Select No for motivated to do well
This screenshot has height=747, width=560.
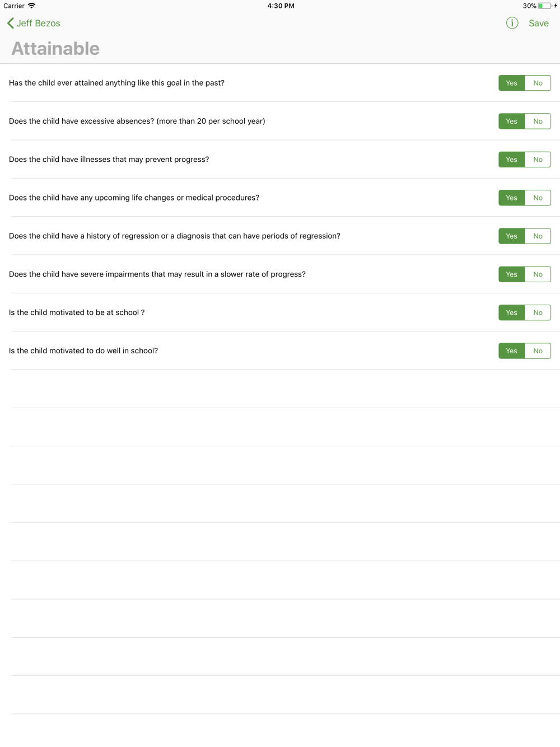click(538, 351)
